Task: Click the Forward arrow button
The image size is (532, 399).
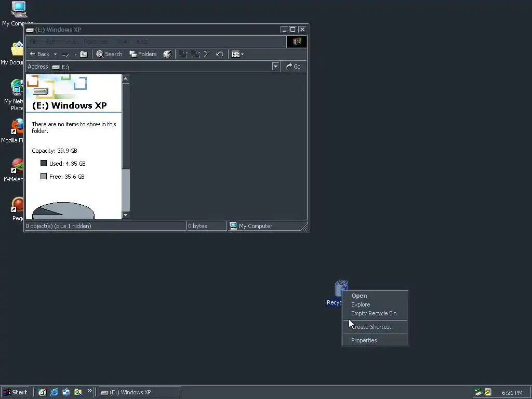Action: click(65, 54)
